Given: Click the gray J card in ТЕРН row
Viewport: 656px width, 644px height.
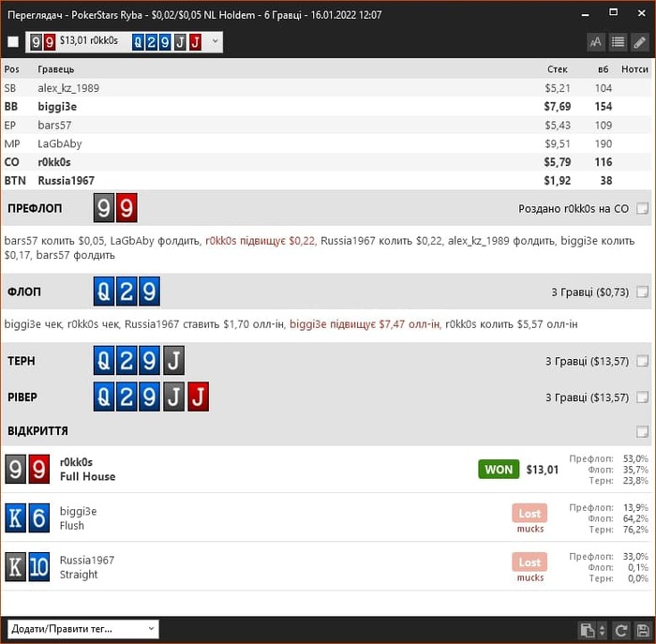Looking at the screenshot, I should coord(173,360).
